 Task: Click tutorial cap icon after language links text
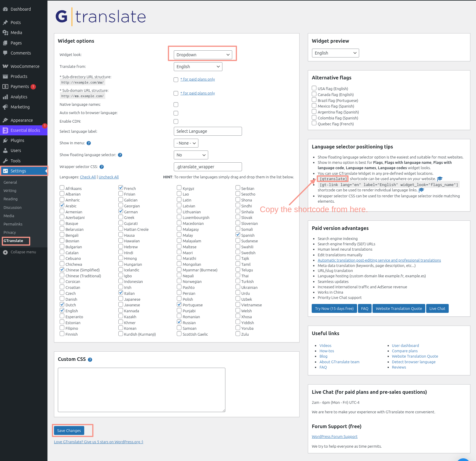pyautogui.click(x=421, y=190)
